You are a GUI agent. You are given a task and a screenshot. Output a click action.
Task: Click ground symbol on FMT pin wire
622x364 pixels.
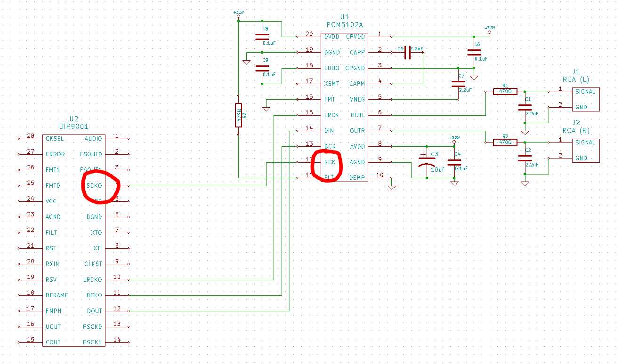pyautogui.click(x=266, y=109)
